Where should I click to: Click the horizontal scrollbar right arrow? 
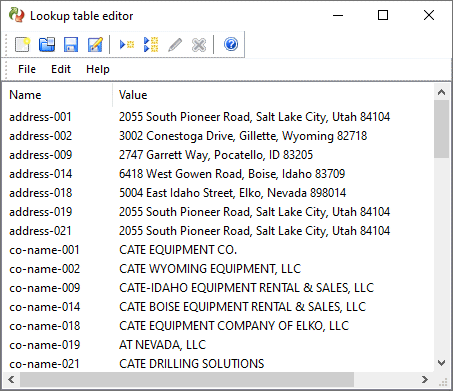(425, 379)
